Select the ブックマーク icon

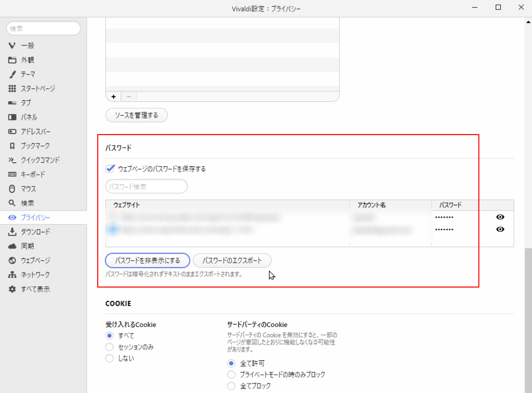pyautogui.click(x=12, y=146)
